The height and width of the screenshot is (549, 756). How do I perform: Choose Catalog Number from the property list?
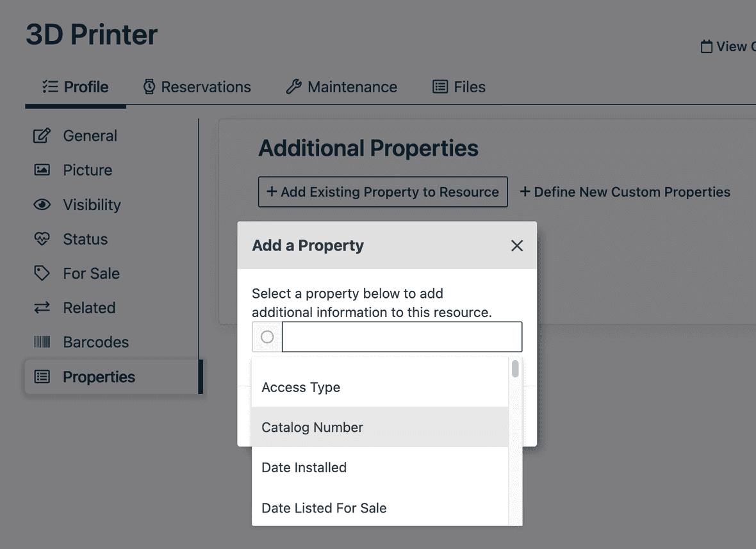click(x=312, y=427)
